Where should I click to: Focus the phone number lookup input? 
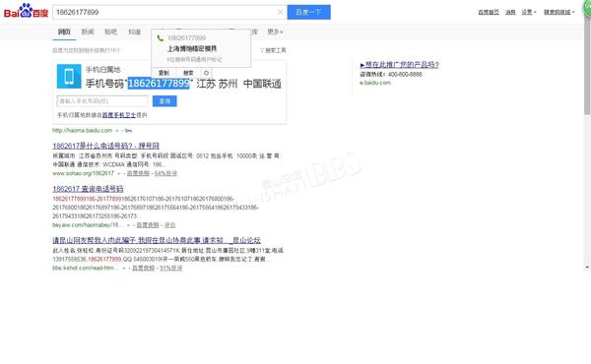click(x=102, y=101)
